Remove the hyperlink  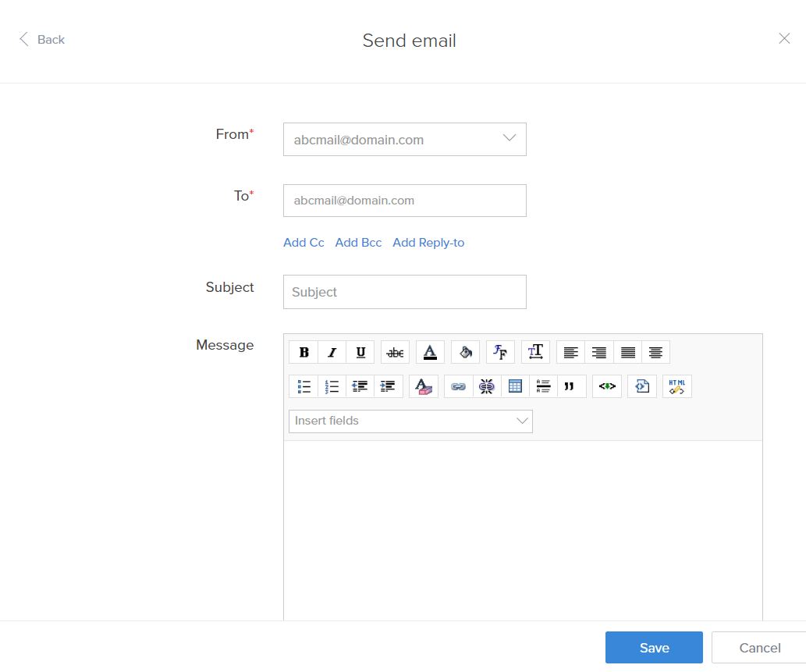pos(487,386)
